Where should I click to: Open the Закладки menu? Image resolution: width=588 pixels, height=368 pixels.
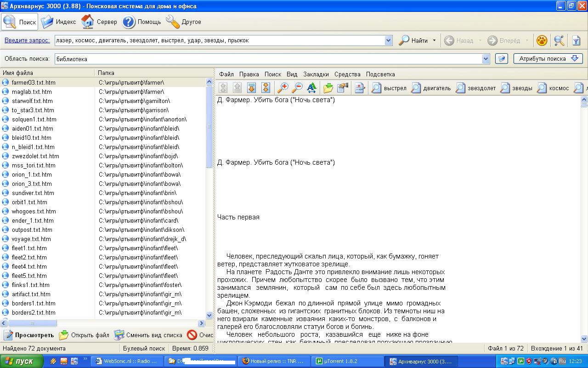coord(316,74)
